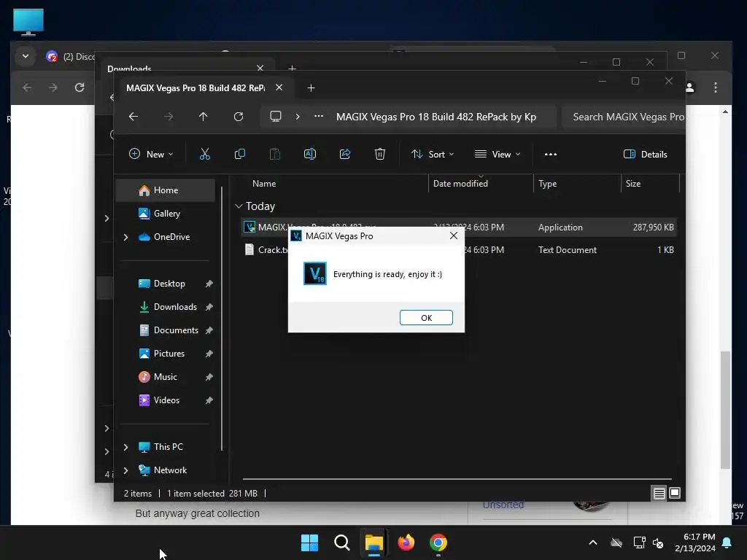The width and height of the screenshot is (747, 560).
Task: Reload page in the Chrome window
Action: (80, 87)
